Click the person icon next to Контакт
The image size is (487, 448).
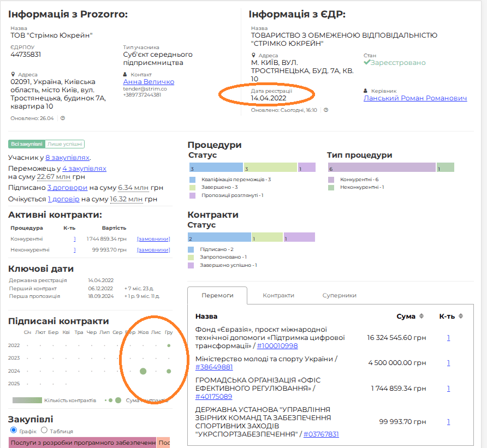pyautogui.click(x=125, y=74)
